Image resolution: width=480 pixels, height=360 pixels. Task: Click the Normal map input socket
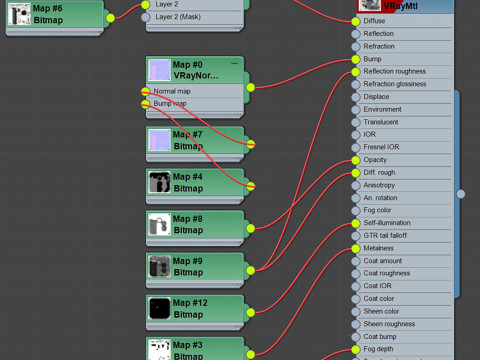pos(145,91)
